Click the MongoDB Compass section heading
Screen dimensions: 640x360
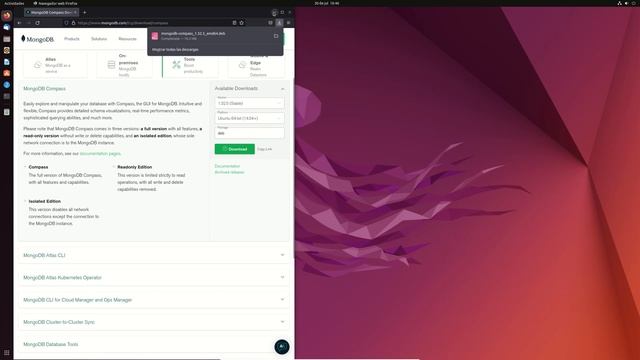coord(44,89)
